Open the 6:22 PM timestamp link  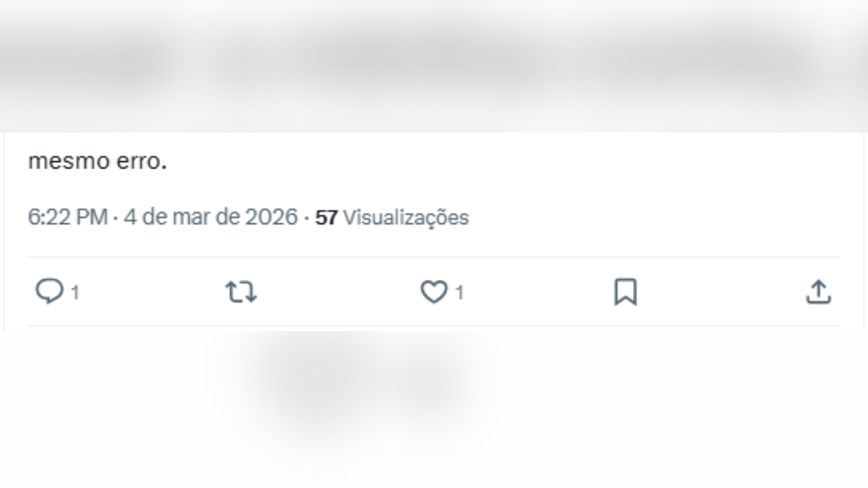[x=67, y=217]
